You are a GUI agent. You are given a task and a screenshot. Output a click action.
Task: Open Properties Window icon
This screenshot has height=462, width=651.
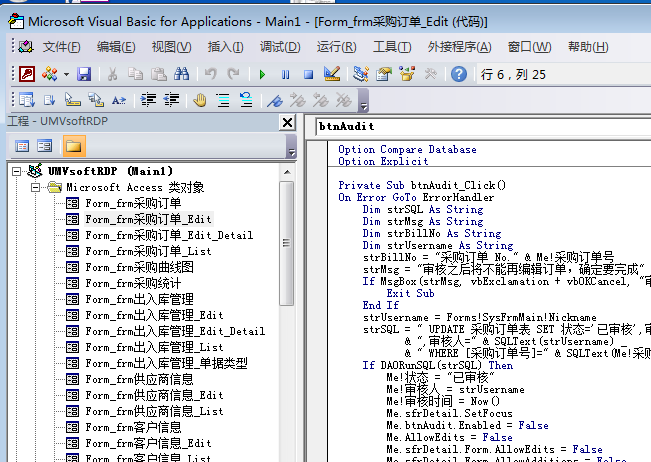point(384,74)
